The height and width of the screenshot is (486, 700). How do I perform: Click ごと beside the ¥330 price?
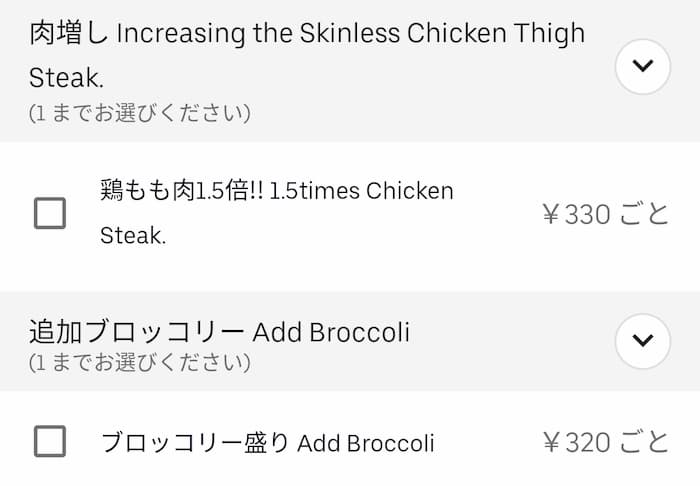click(643, 214)
